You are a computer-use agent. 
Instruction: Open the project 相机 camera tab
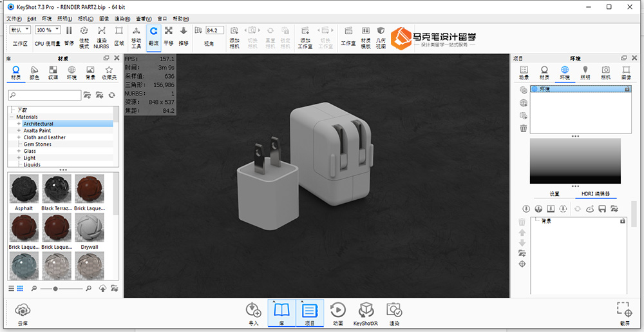605,73
